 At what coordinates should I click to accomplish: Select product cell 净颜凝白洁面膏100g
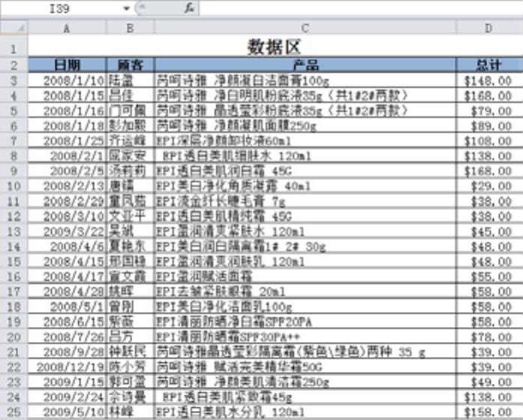[305, 80]
